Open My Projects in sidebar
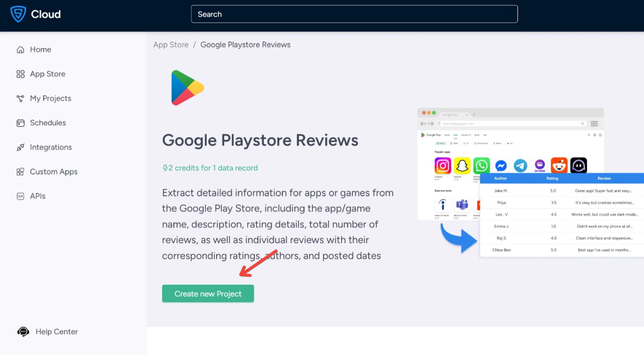644x355 pixels. (x=51, y=98)
